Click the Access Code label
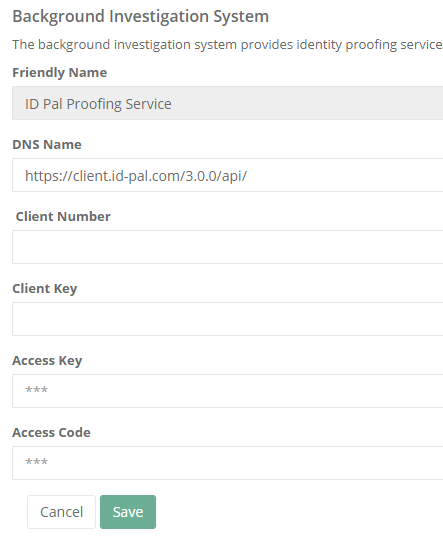This screenshot has width=443, height=537. click(x=51, y=433)
